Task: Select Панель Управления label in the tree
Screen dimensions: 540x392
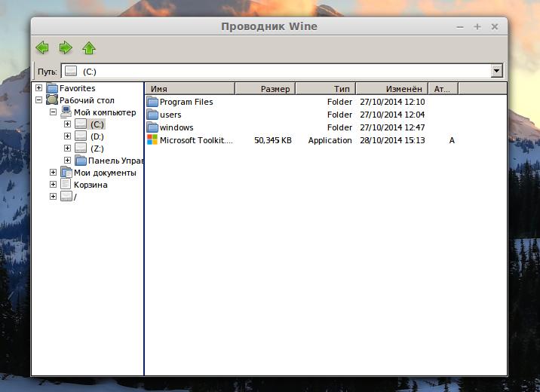Action: (x=115, y=161)
